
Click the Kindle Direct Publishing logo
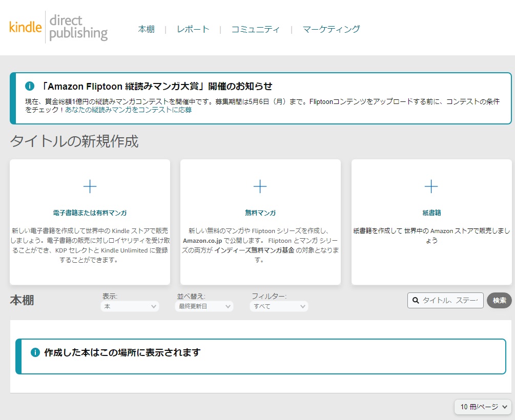click(x=58, y=28)
